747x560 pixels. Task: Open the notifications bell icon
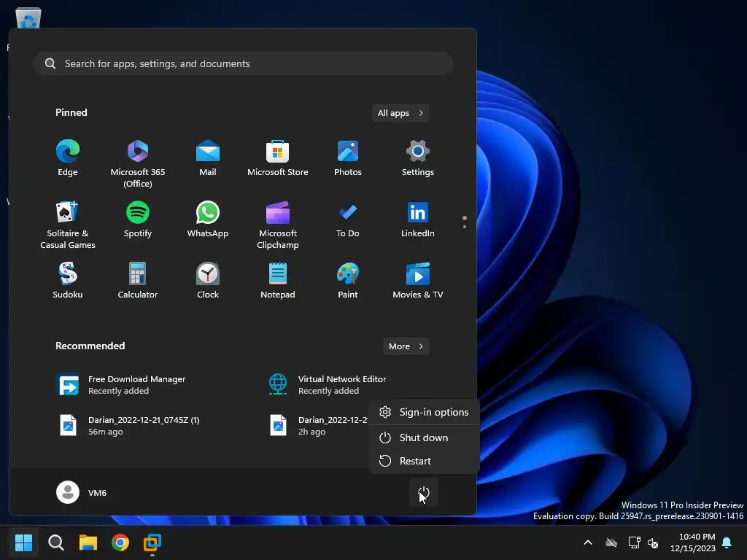pos(727,542)
